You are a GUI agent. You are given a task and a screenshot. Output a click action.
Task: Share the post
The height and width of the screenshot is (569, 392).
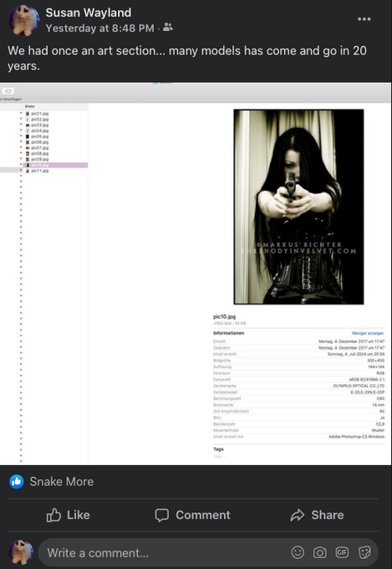coord(317,515)
